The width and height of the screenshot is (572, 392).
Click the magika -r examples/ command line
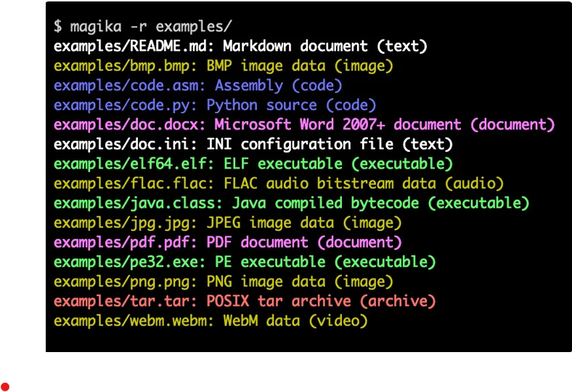[142, 27]
